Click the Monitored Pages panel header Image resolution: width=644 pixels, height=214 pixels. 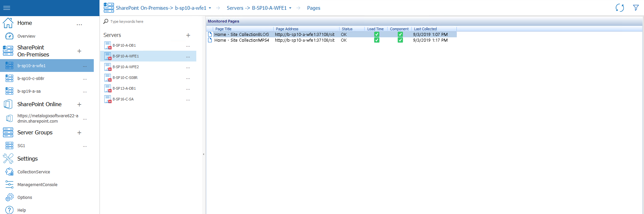point(224,21)
